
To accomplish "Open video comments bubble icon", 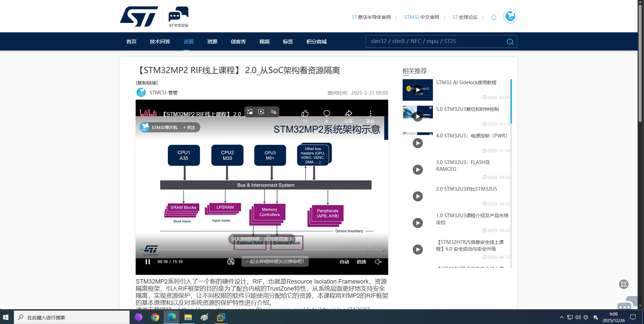I will (327, 114).
